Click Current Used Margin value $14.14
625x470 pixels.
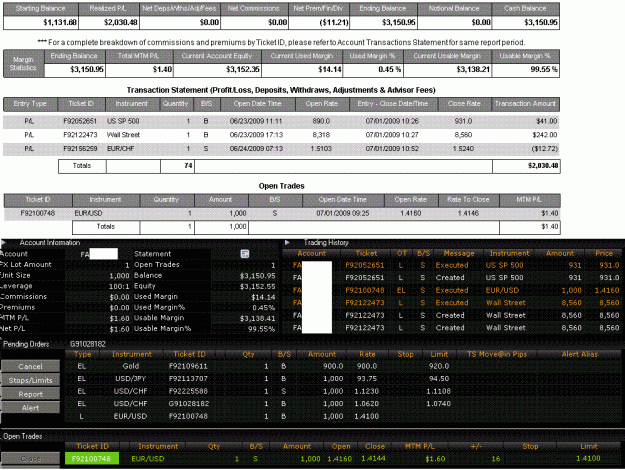[x=330, y=69]
